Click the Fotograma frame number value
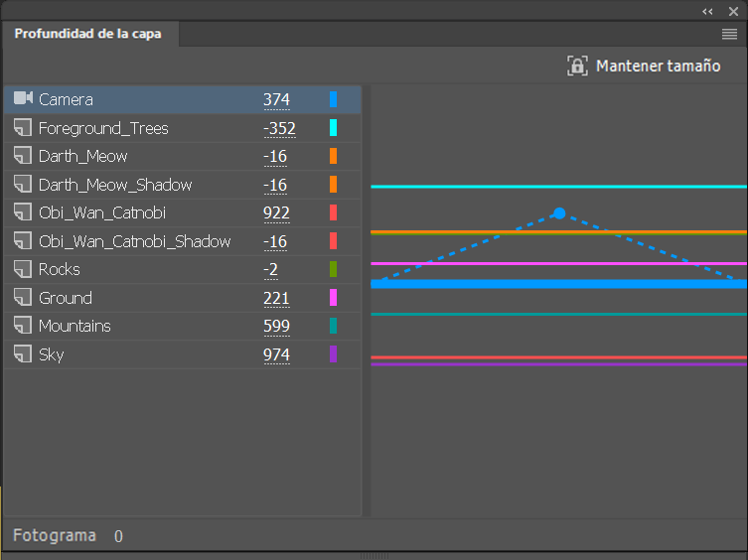 118,536
